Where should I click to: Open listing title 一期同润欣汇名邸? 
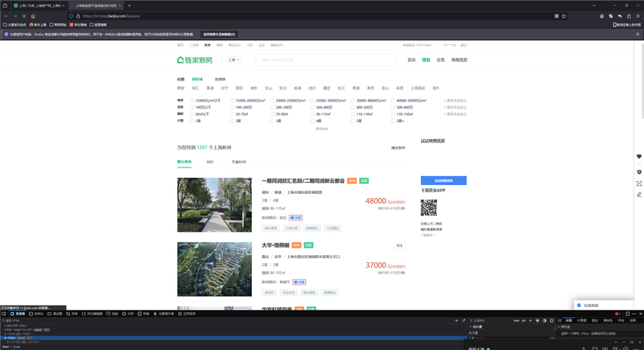click(303, 181)
